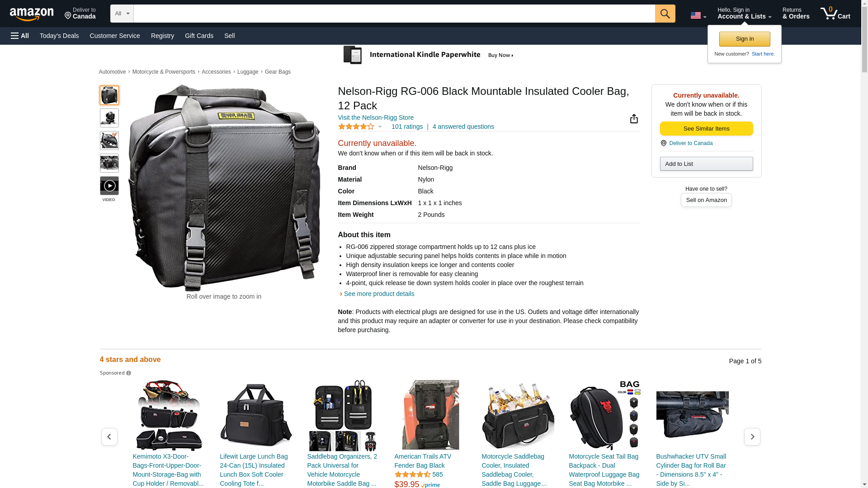Open the shopping cart
This screenshot has width=868, height=488.
point(835,14)
